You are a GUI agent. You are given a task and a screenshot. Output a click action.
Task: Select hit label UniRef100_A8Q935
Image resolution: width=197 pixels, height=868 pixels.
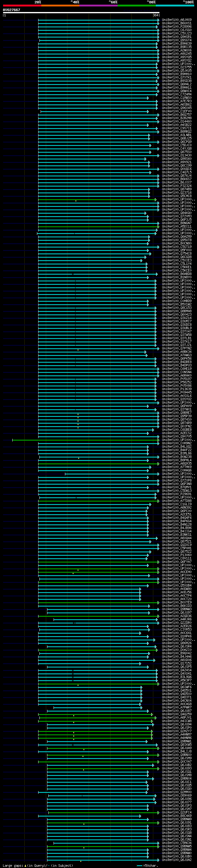pos(177,463)
